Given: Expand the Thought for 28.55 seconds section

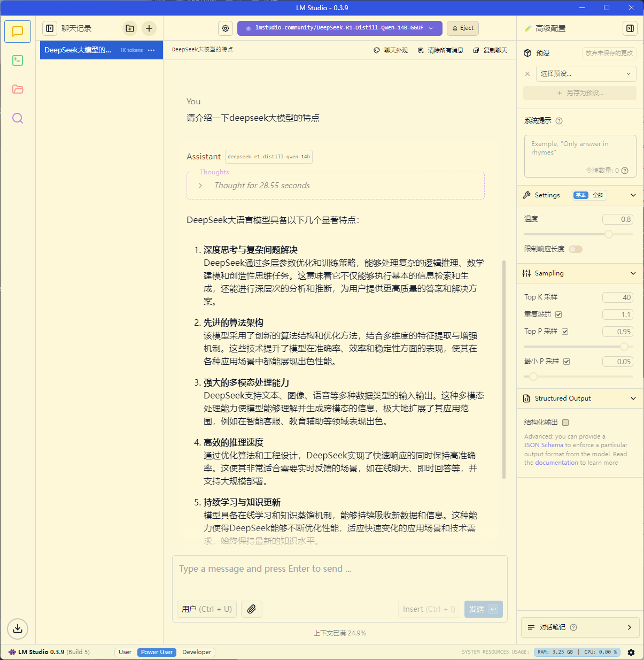Looking at the screenshot, I should pyautogui.click(x=200, y=186).
